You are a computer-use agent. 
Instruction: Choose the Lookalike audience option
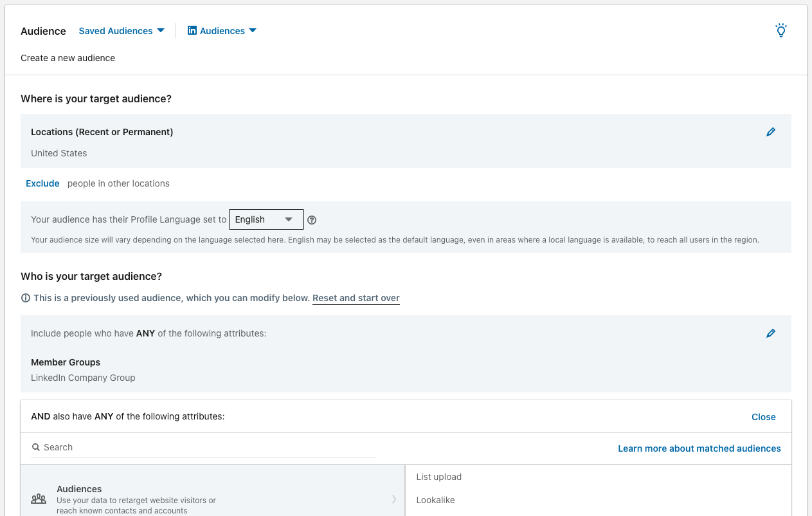click(x=435, y=500)
